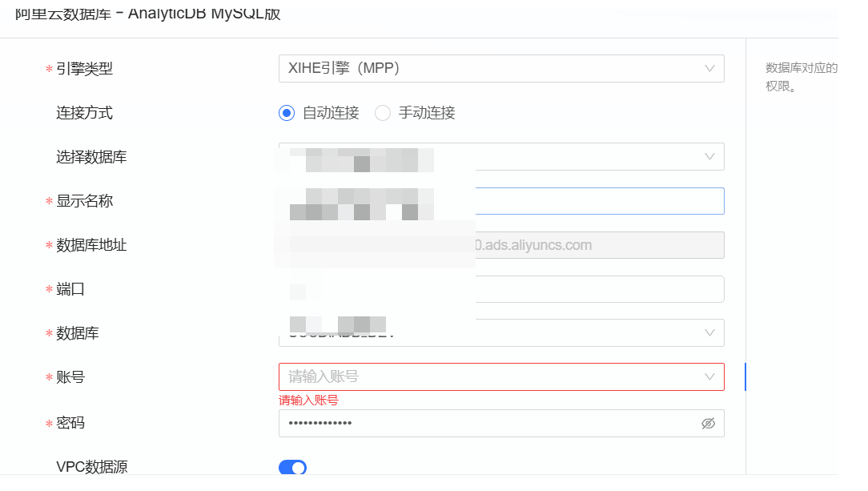This screenshot has height=491, width=868.
Task: Select the 自动连接 radio button
Action: [287, 113]
